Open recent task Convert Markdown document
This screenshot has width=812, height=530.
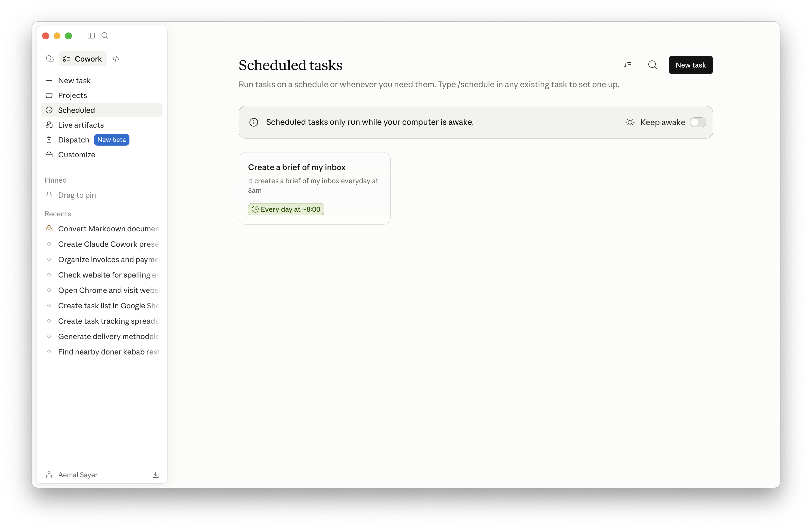coord(108,229)
